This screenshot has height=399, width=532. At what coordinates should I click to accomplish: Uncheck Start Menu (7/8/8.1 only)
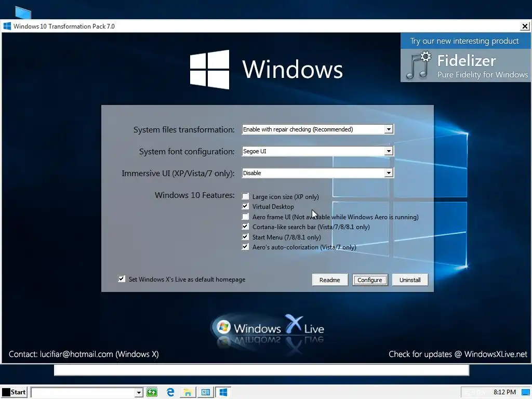click(x=245, y=237)
